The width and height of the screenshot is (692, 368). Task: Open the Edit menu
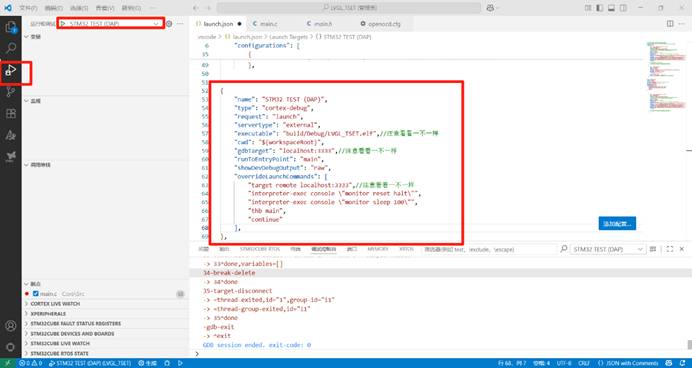[54, 8]
